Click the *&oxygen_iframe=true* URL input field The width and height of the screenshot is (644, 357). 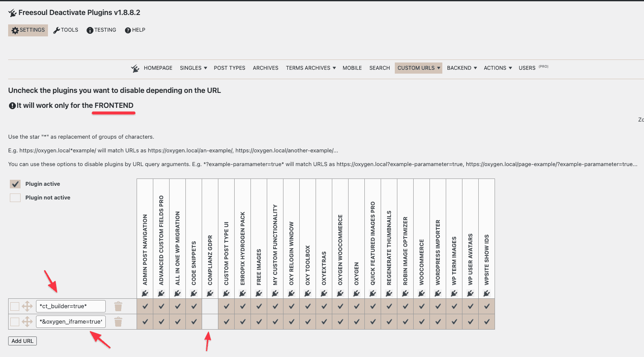click(71, 322)
